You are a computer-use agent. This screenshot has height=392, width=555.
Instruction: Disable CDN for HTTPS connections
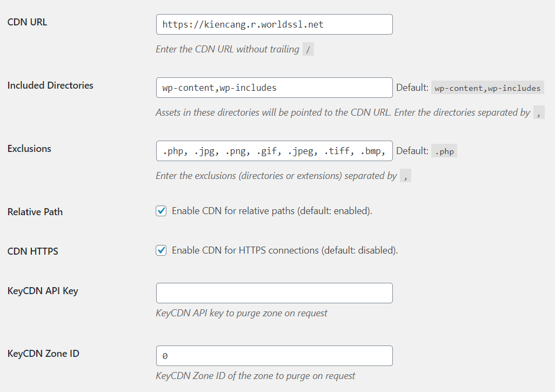(161, 250)
